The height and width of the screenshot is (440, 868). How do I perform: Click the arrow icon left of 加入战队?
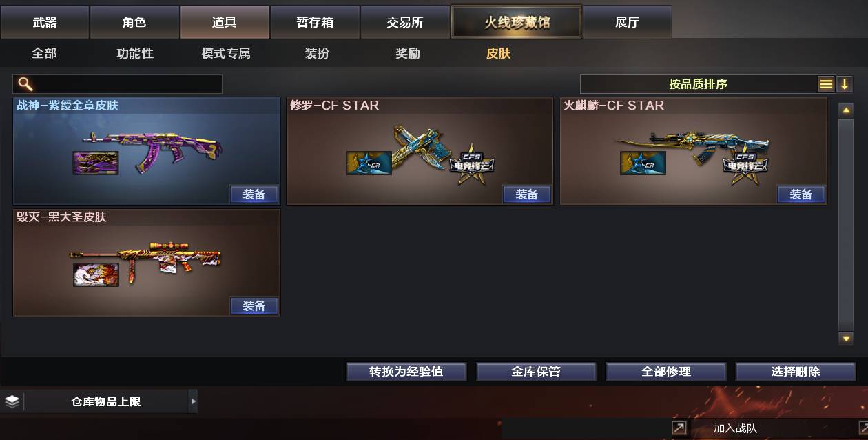[x=679, y=428]
